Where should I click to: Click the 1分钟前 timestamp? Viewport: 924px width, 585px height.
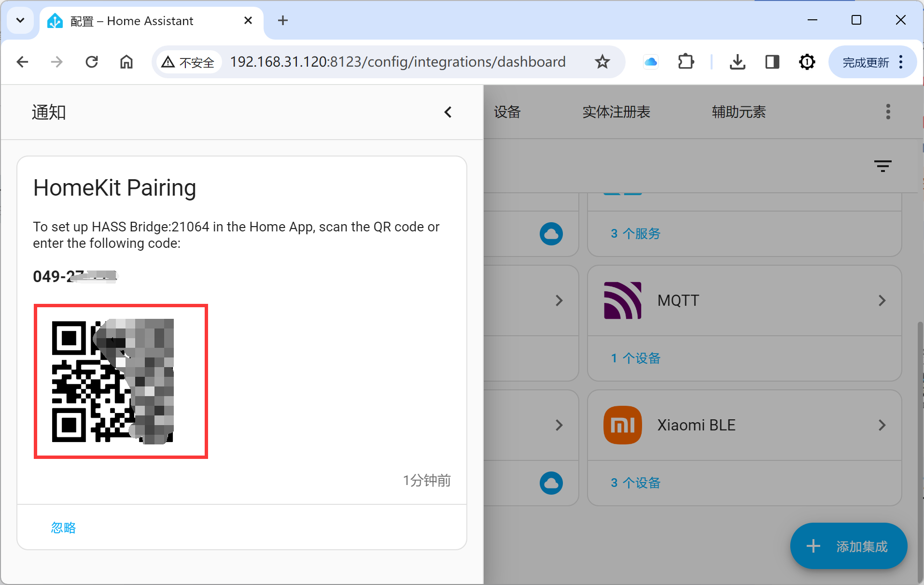pos(427,481)
